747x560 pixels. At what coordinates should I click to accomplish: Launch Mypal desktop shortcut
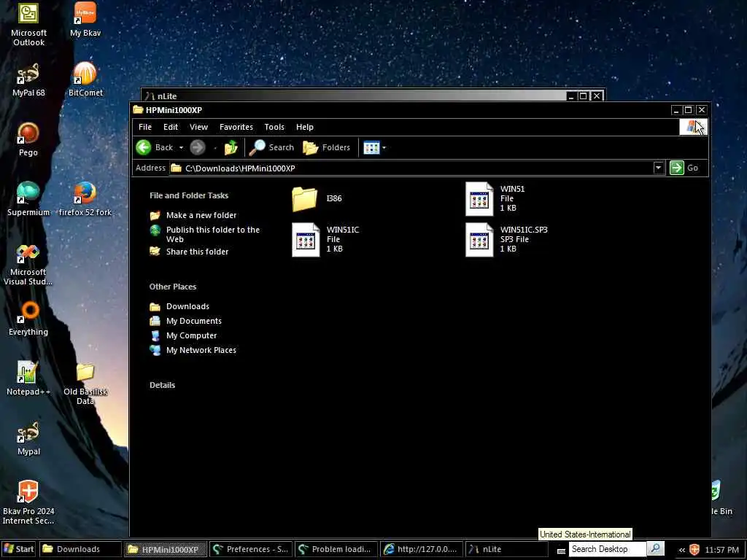(x=28, y=438)
